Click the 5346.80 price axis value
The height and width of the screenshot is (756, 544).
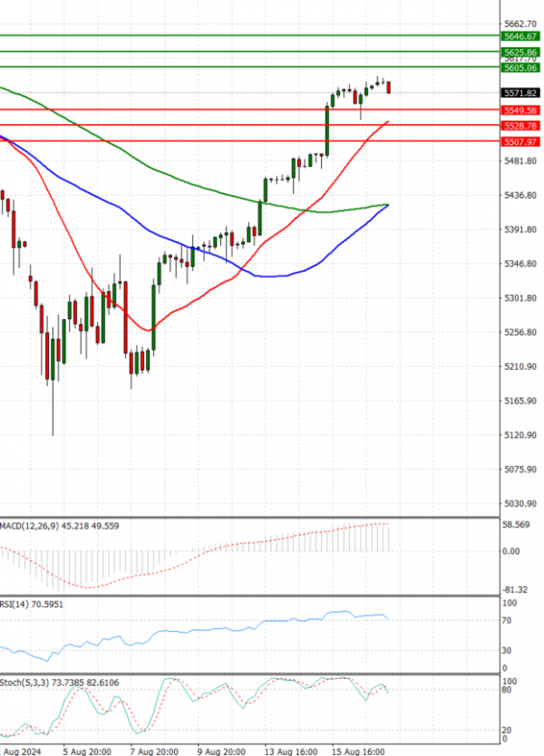(520, 263)
